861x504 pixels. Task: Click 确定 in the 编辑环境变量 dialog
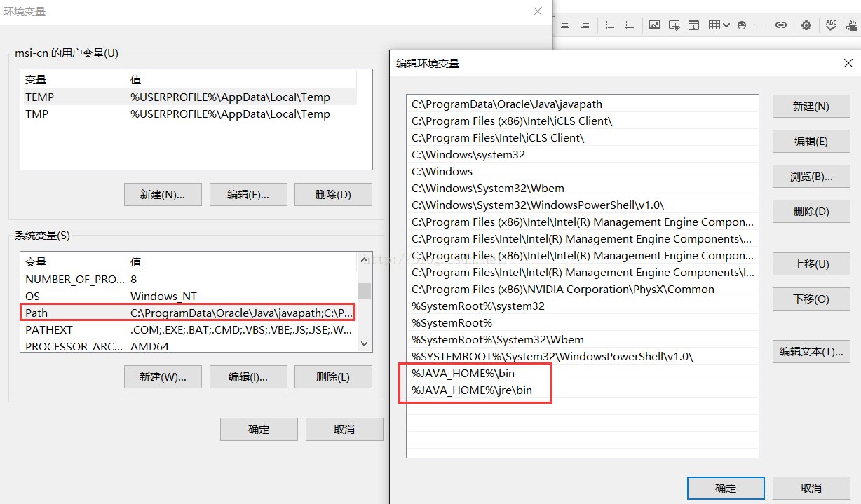726,488
